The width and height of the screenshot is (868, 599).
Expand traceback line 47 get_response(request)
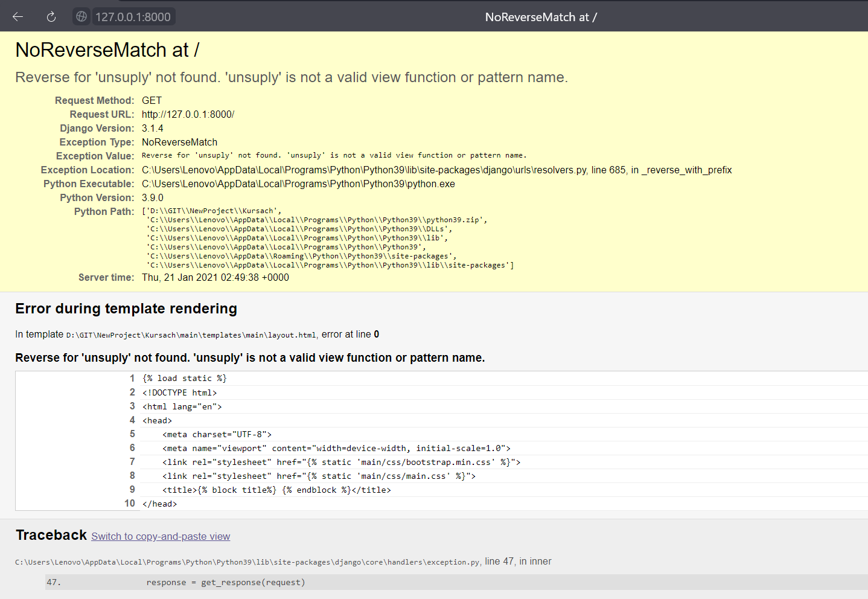456,582
